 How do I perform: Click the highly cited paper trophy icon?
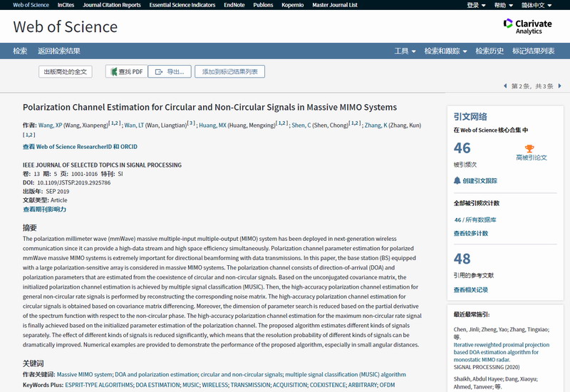coord(529,149)
